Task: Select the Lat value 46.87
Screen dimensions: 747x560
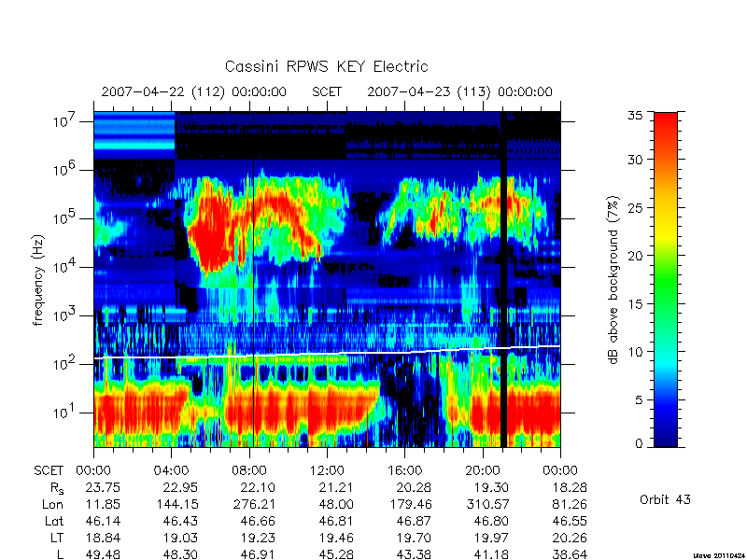Action: click(x=414, y=521)
